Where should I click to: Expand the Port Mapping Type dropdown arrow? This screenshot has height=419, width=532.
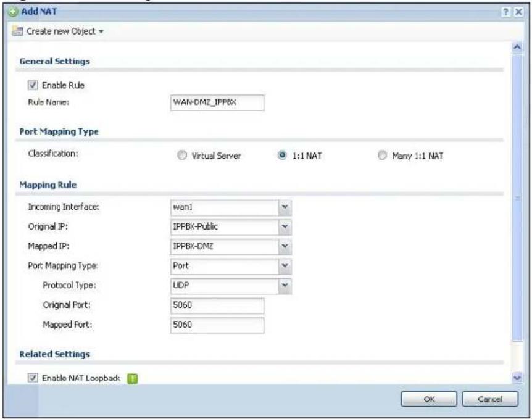285,266
